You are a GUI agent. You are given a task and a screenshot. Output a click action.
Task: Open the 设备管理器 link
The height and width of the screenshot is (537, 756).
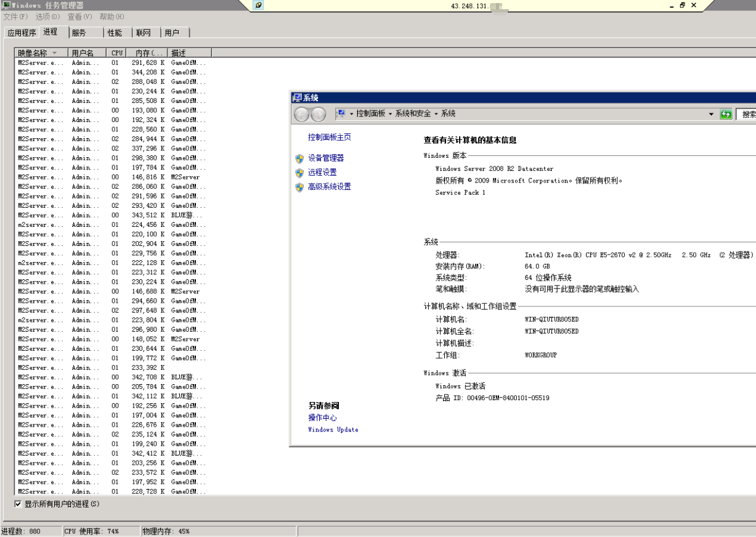click(x=326, y=158)
